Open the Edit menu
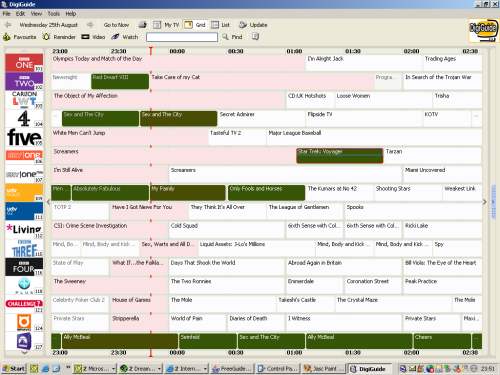500x375 pixels. click(20, 14)
